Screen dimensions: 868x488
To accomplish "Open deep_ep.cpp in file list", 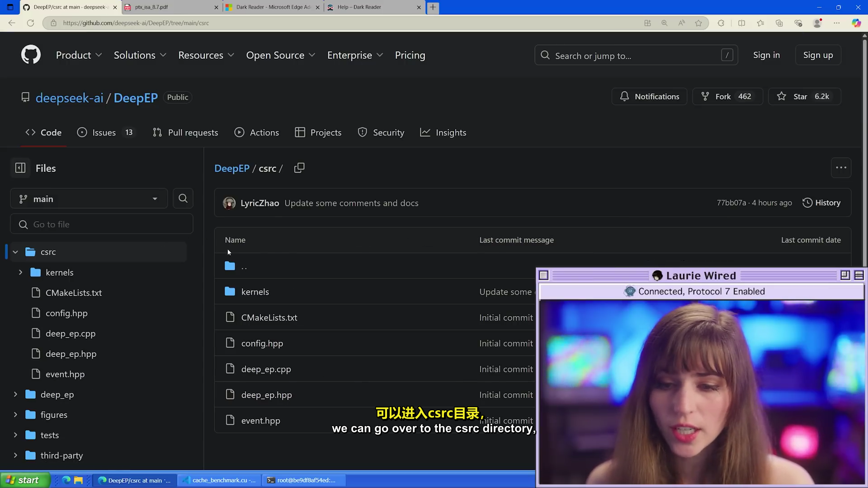I will pos(266,369).
